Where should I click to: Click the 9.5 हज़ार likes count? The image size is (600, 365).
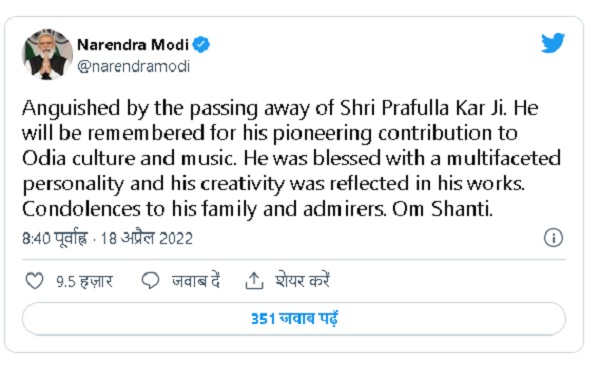84,282
